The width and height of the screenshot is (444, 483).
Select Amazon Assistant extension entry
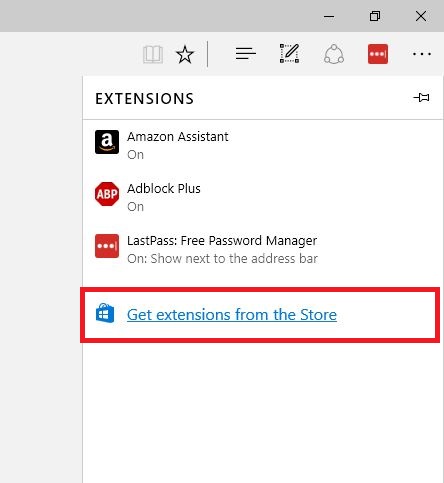click(x=263, y=145)
